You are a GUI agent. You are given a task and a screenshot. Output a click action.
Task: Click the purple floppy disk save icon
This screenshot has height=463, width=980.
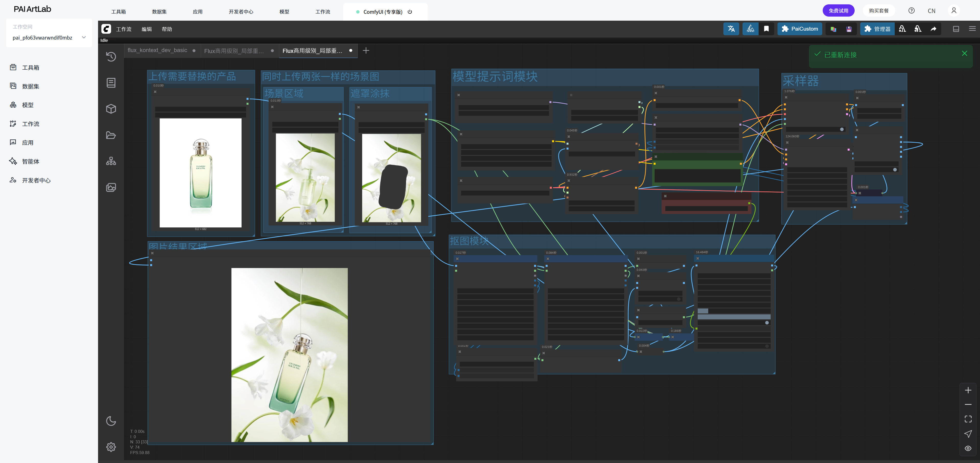pos(849,29)
